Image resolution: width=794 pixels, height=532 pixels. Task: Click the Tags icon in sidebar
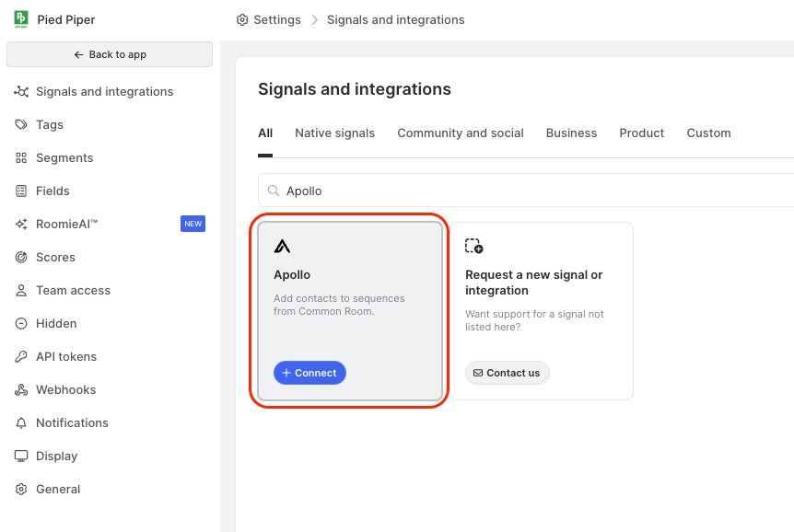(21, 125)
